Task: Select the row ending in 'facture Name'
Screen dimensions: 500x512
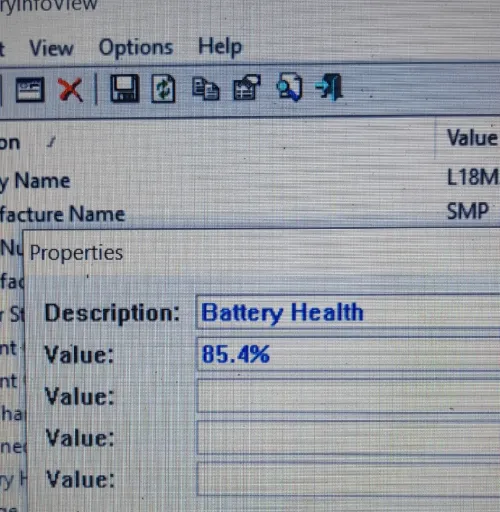Action: pos(250,213)
